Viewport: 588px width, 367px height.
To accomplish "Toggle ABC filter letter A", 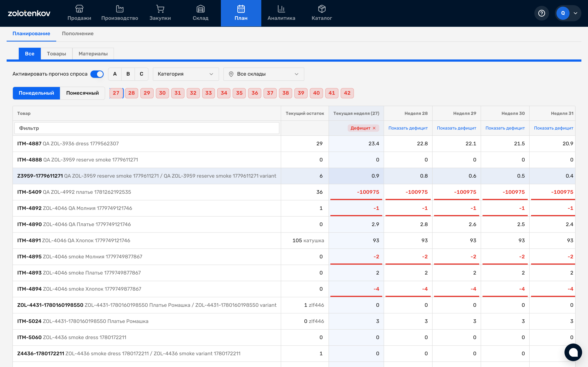I will click(115, 74).
